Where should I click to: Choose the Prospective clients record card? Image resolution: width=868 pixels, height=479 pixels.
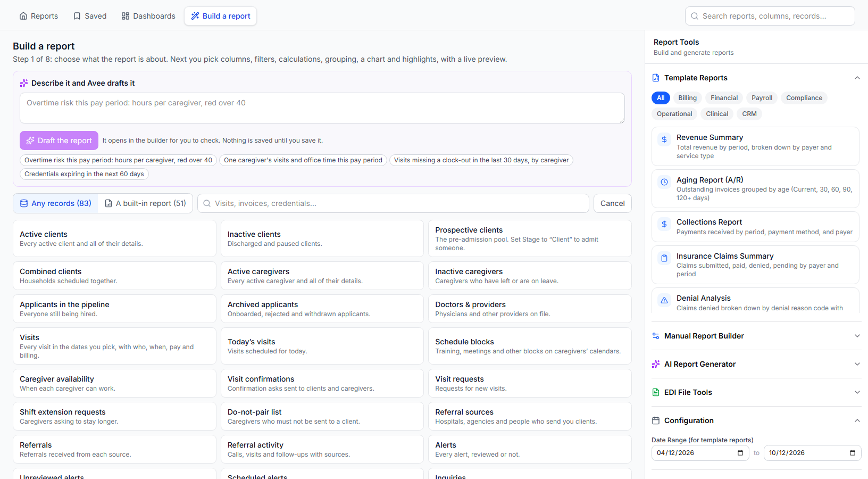point(530,238)
